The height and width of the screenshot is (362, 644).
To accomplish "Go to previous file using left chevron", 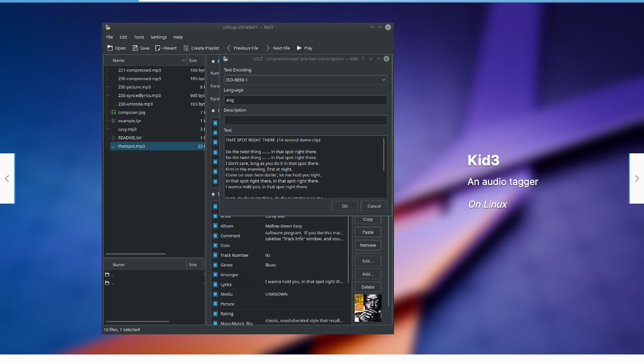I will pyautogui.click(x=229, y=48).
